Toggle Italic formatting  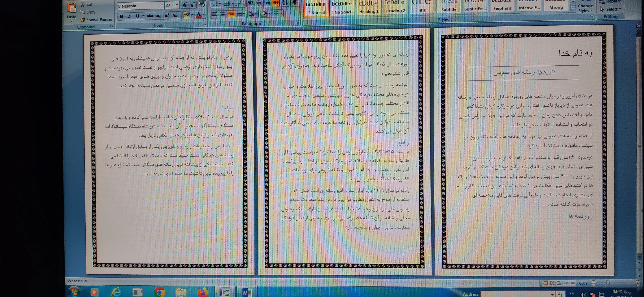point(129,16)
